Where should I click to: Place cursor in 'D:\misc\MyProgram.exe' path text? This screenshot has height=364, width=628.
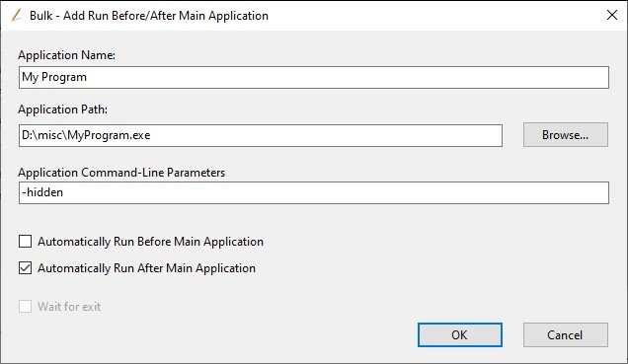click(86, 135)
